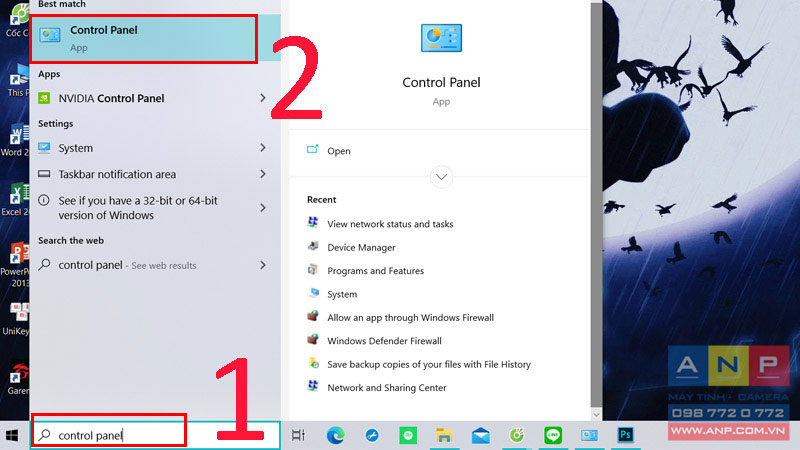This screenshot has width=800, height=450.
Task: Click the 32-bit or 64-bit info icon
Action: tap(44, 201)
